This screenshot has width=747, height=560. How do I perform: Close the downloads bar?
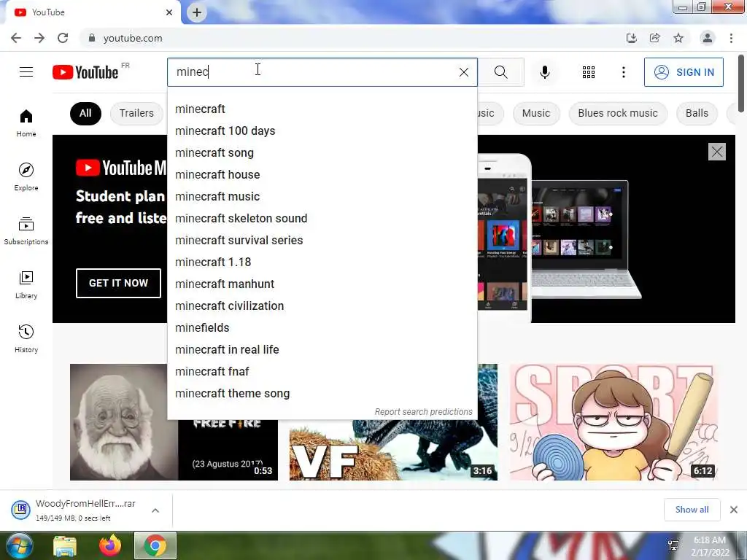tap(734, 510)
